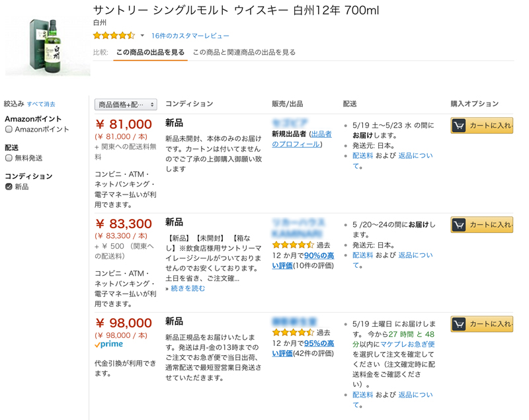Screen dimensions: 529x420
Task: Click the blurred seller name of the ¥98,000 offer
Action: pos(294,321)
